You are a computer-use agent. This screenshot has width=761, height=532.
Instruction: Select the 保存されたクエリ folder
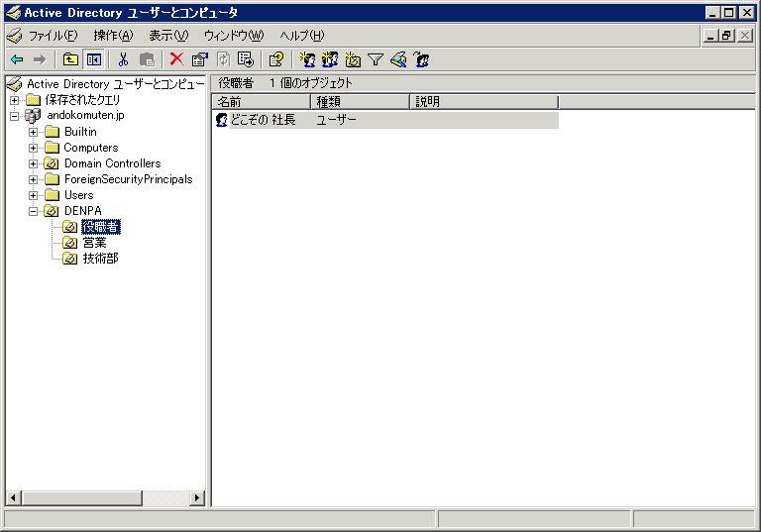click(x=82, y=100)
